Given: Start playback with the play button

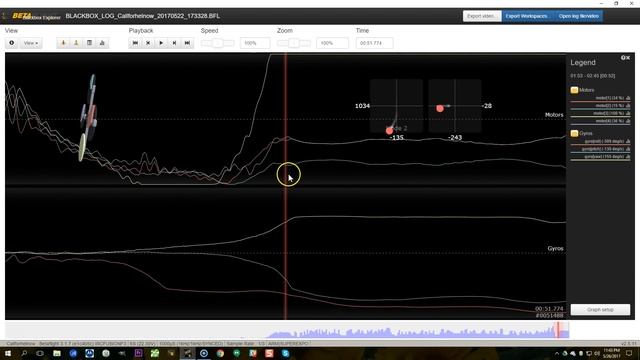Looking at the screenshot, I should click(161, 43).
